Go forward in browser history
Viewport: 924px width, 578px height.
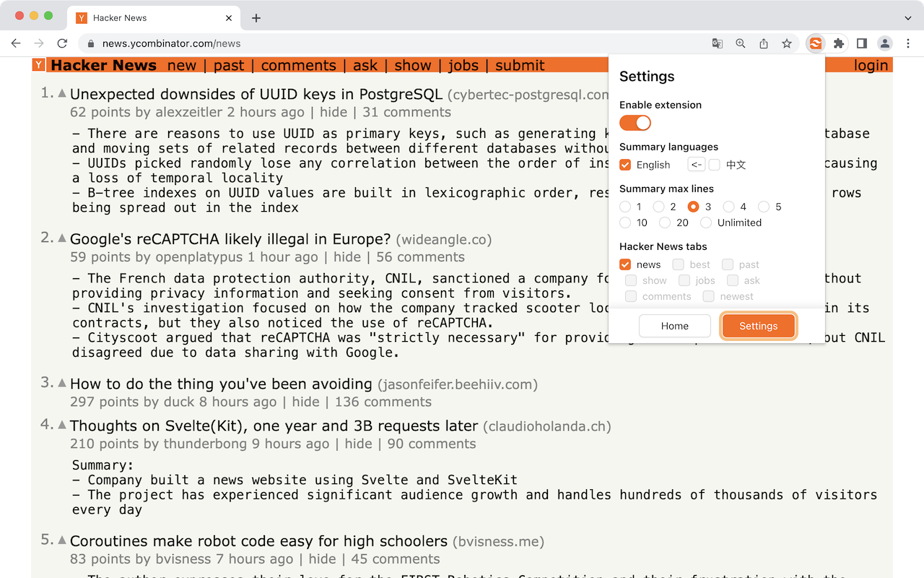coord(39,43)
